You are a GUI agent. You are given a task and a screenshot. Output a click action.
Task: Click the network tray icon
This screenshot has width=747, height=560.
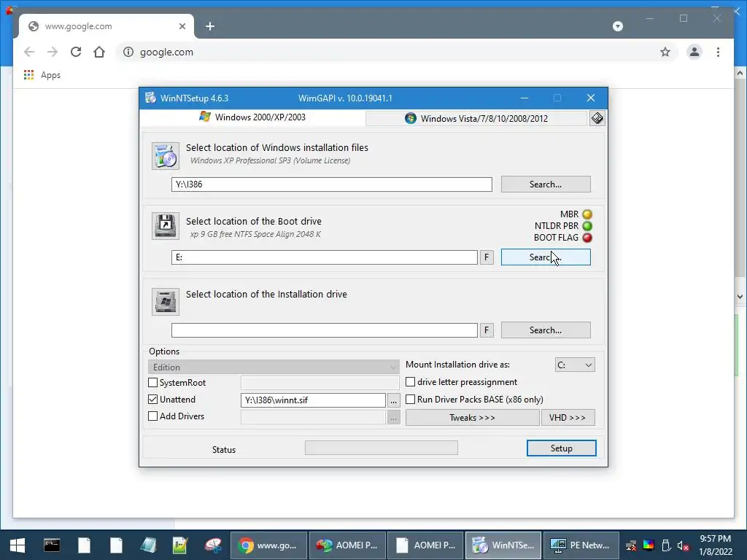pyautogui.click(x=631, y=545)
